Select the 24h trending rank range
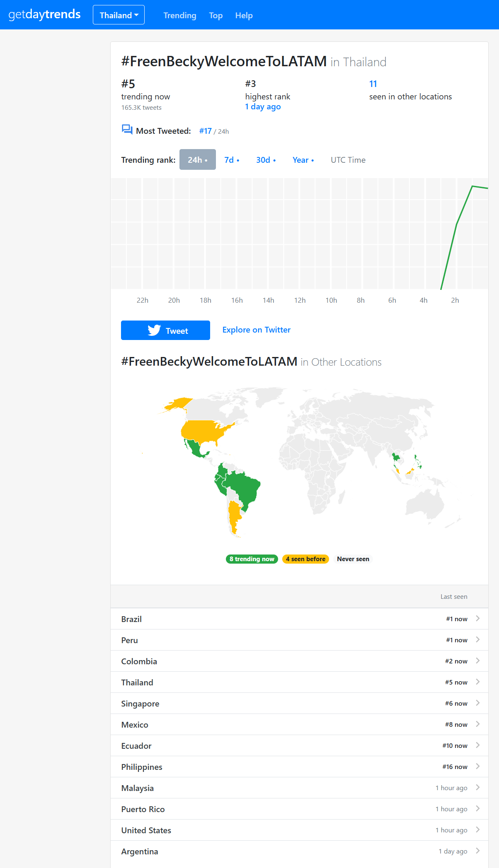 coord(198,159)
